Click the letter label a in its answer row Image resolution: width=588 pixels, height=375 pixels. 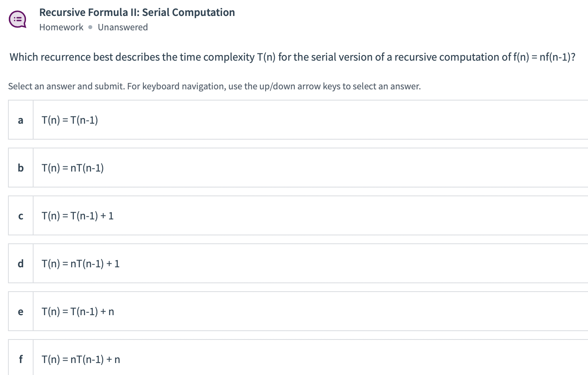[x=20, y=120]
